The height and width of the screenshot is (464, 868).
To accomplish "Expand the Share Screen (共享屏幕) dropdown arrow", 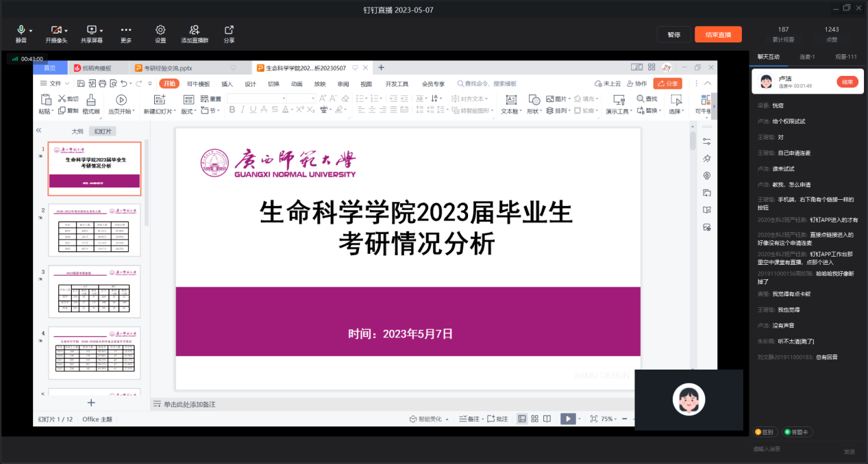I will pos(101,31).
